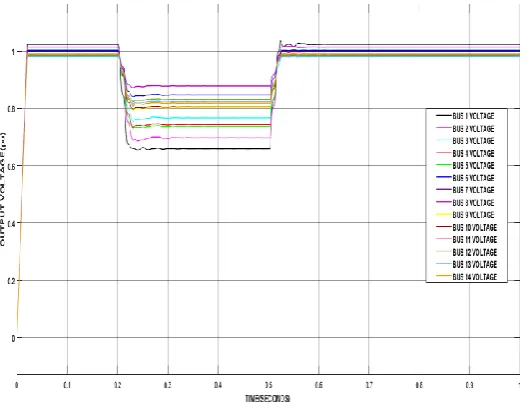The width and height of the screenshot is (527, 402).
Task: Click the y-axis tick label 1
Action: tap(13, 52)
